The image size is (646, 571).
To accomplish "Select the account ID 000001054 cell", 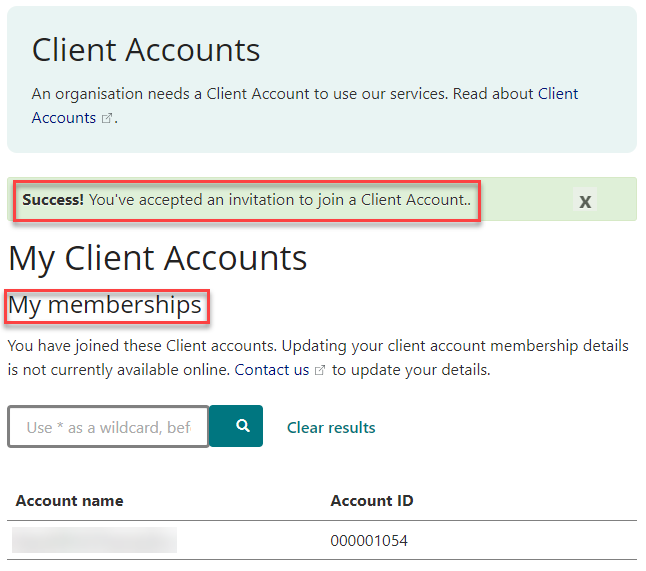I will (369, 541).
